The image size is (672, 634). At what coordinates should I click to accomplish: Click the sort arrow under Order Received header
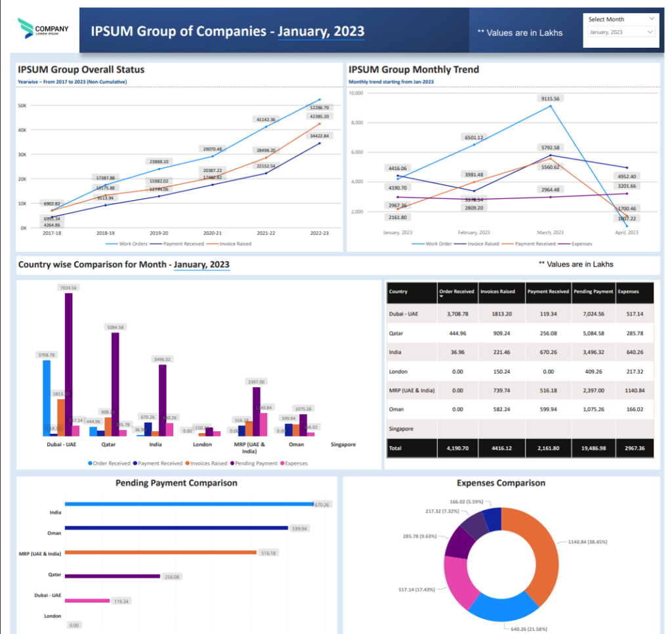pos(442,297)
